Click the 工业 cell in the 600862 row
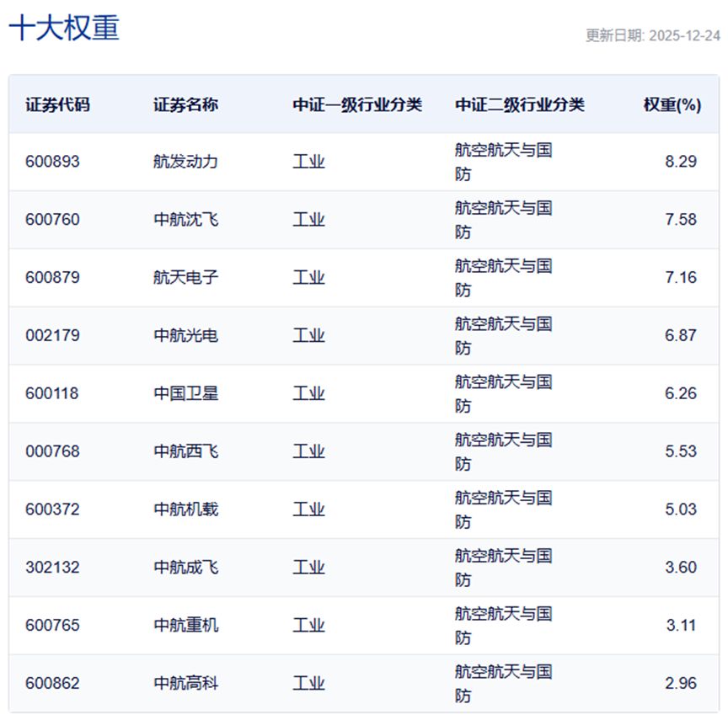 point(308,684)
